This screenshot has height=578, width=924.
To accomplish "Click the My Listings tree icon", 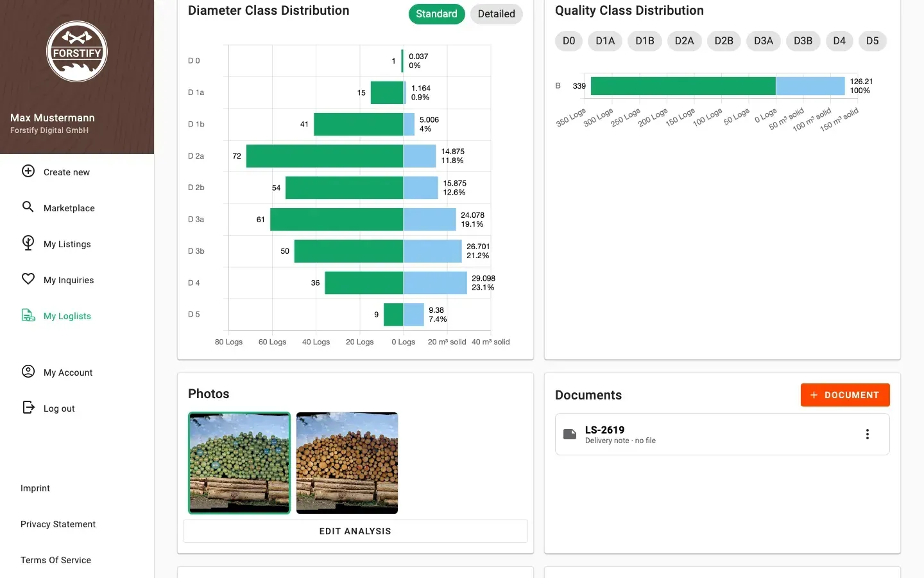I will pos(28,243).
